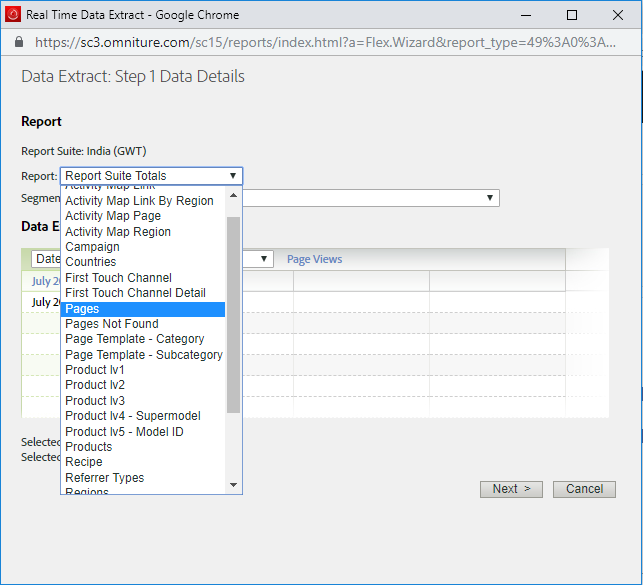The width and height of the screenshot is (643, 585).
Task: Open the Date dropdown in data table
Action: [264, 259]
